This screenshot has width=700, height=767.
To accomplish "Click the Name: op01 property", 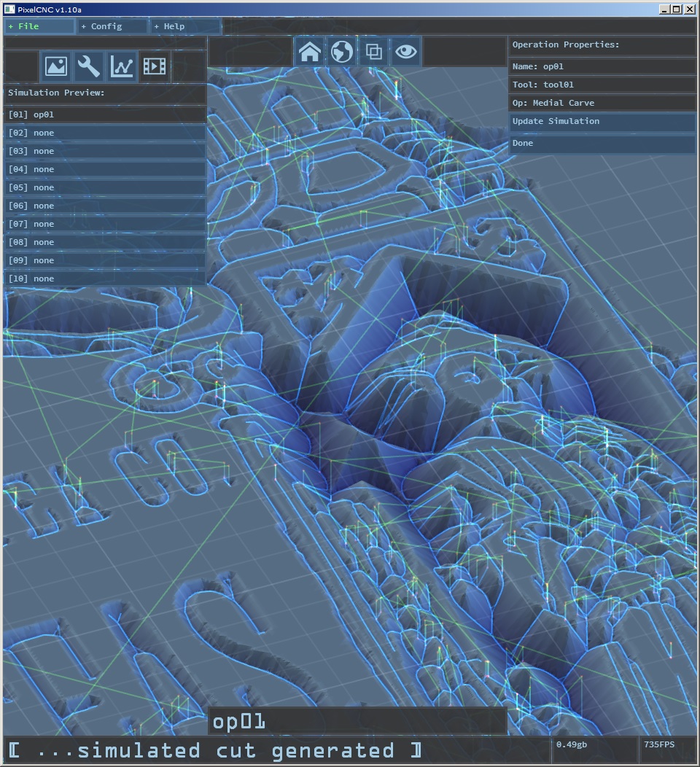I will coord(602,66).
